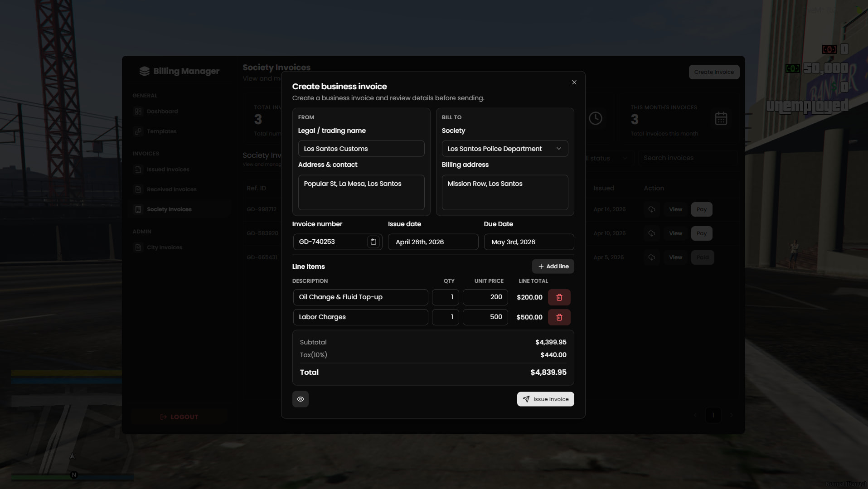Select page 1 in pagination

point(713,415)
